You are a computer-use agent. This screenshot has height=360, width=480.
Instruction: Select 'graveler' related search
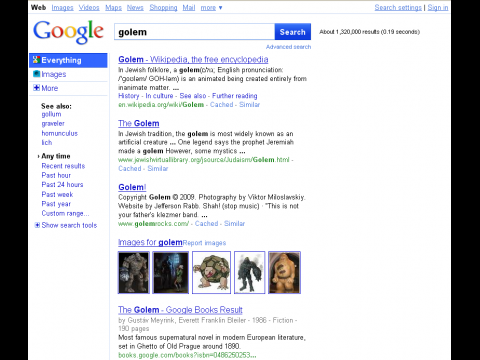(53, 124)
